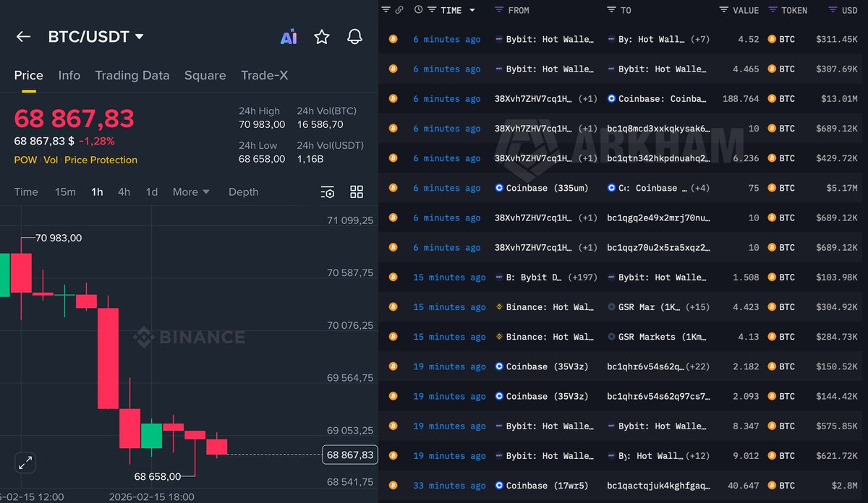Image resolution: width=868 pixels, height=503 pixels.
Task: Add BTC/USDT to favorites with star icon
Action: [322, 37]
